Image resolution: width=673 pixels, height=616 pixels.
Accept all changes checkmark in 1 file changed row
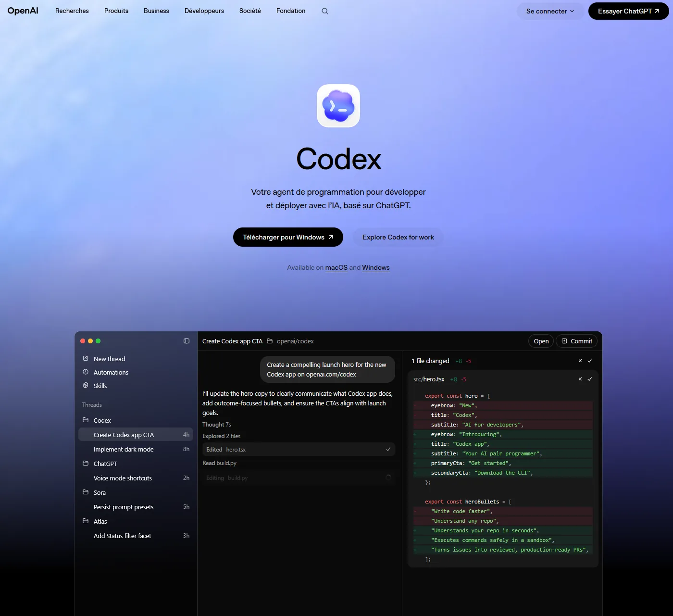point(590,361)
